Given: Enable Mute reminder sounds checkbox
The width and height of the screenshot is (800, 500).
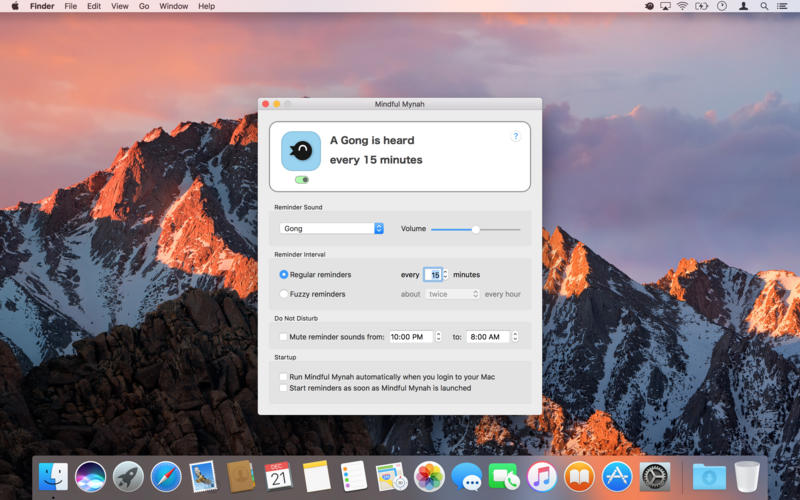Looking at the screenshot, I should pyautogui.click(x=284, y=337).
